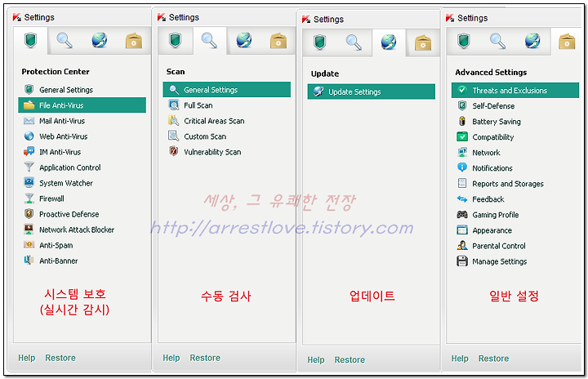Switch to Protection shield tab in second Settings window
Viewport: 588px width, 379px height.
pos(175,40)
